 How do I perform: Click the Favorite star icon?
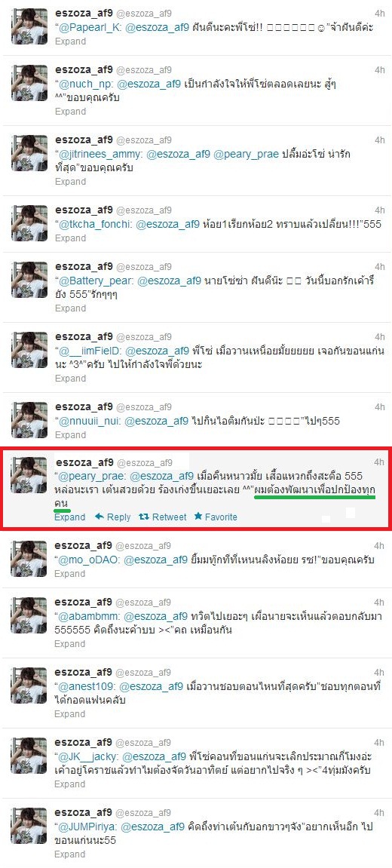[x=198, y=517]
